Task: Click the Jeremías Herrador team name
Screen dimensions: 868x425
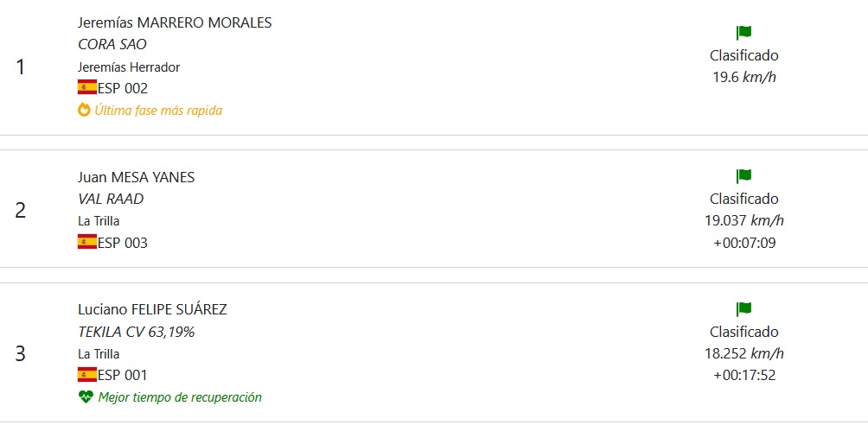Action: click(129, 67)
